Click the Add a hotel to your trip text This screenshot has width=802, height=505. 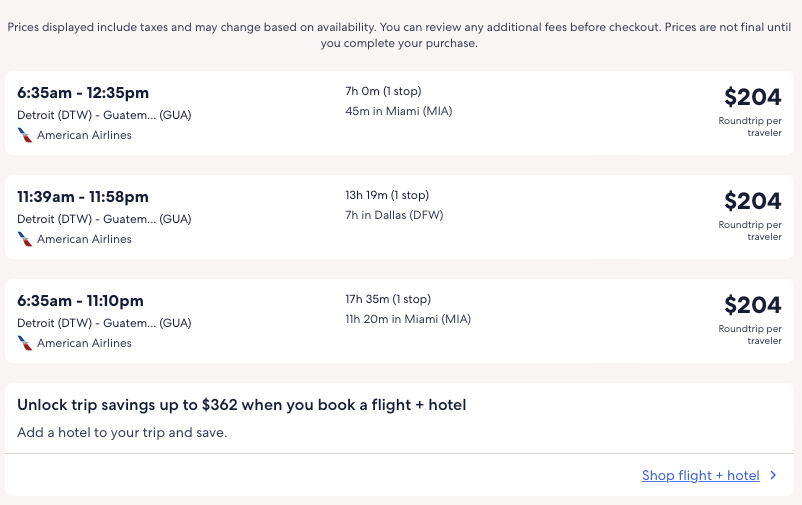click(122, 433)
